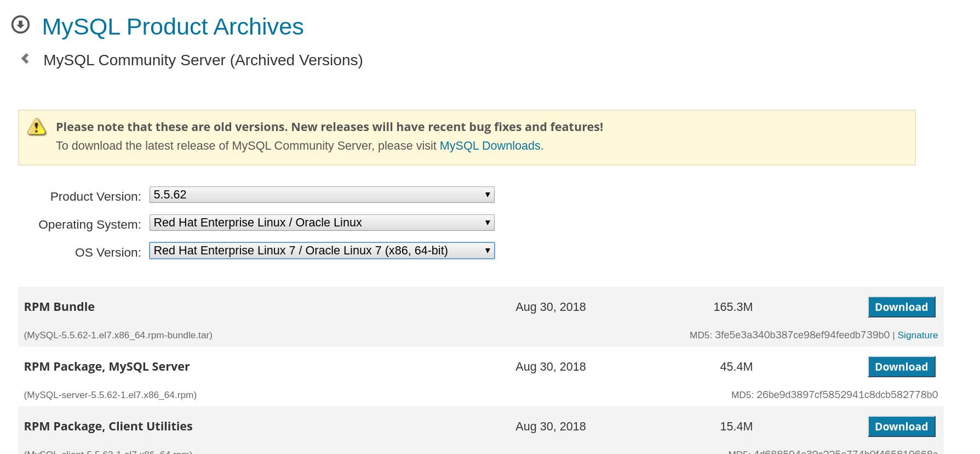Image resolution: width=980 pixels, height=454 pixels.
Task: Open the OS Version dropdown
Action: coord(322,251)
